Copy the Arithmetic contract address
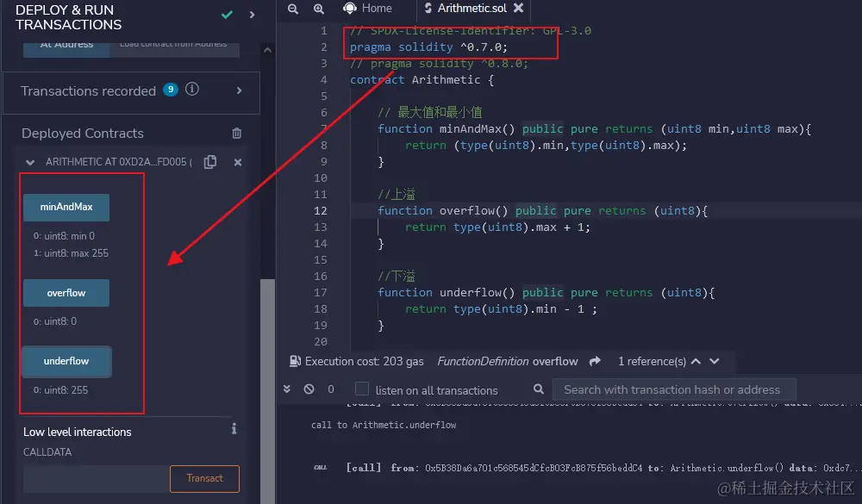 point(210,162)
